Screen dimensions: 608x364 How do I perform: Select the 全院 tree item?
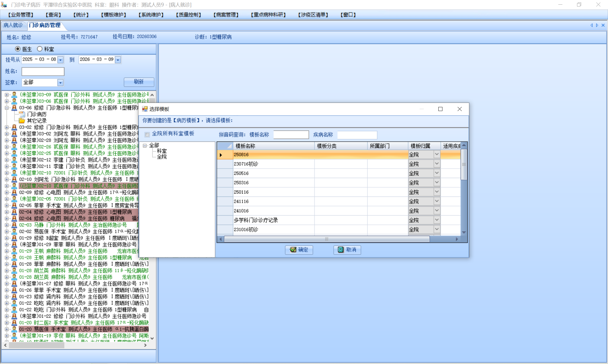point(162,157)
